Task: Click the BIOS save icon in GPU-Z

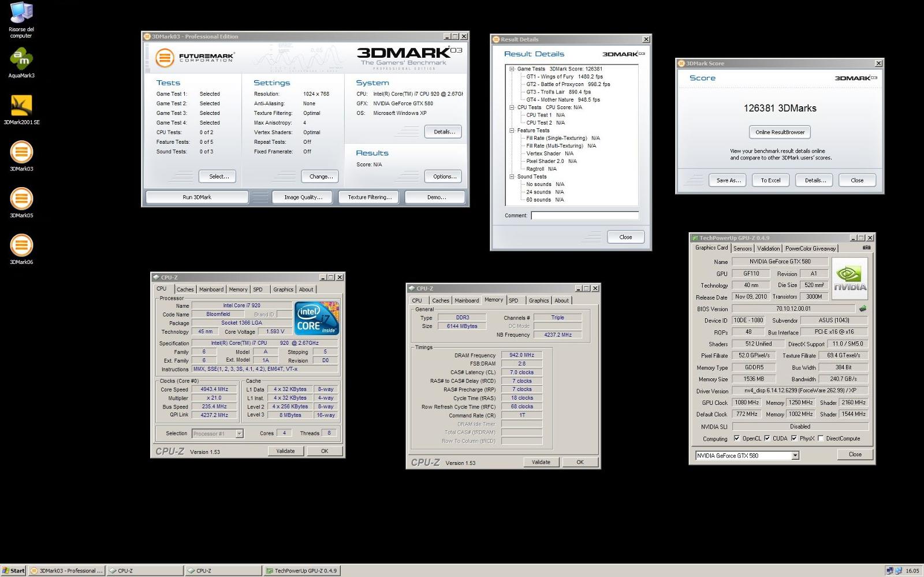Action: [x=863, y=308]
